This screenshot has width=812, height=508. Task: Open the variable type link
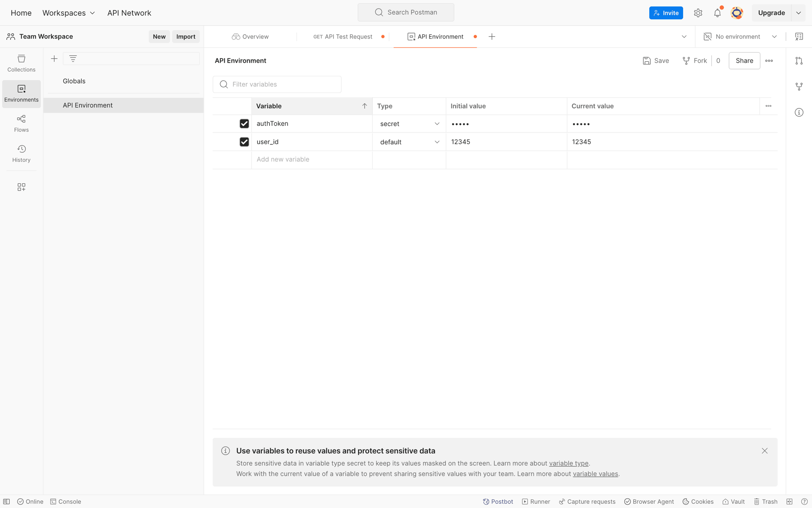coord(568,463)
